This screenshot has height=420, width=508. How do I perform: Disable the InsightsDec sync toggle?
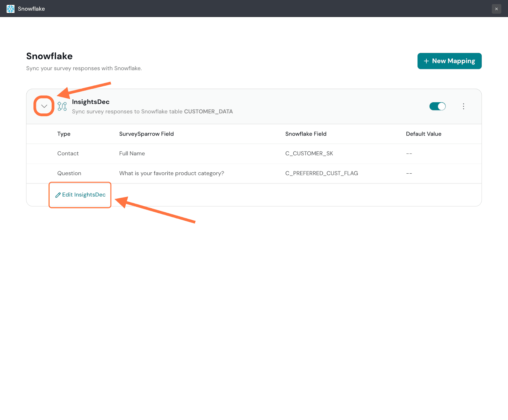click(437, 106)
